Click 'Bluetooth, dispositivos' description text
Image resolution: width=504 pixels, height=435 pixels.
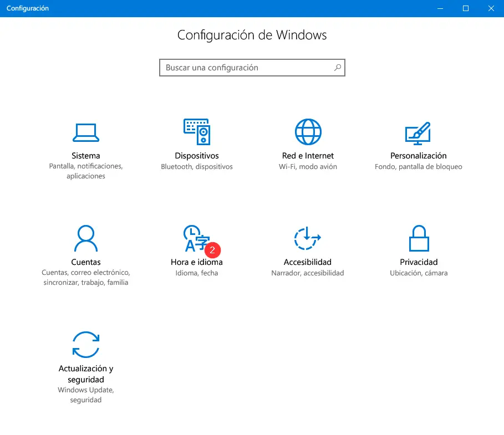click(x=197, y=167)
